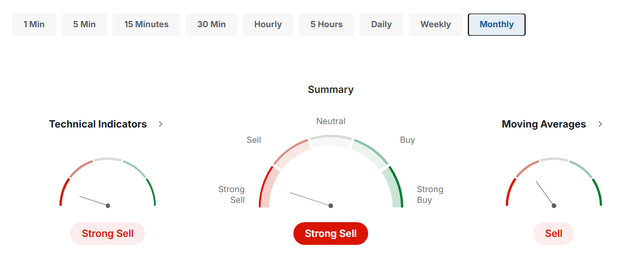The image size is (644, 259).
Task: Open the Moving Averages heading link
Action: pyautogui.click(x=544, y=124)
